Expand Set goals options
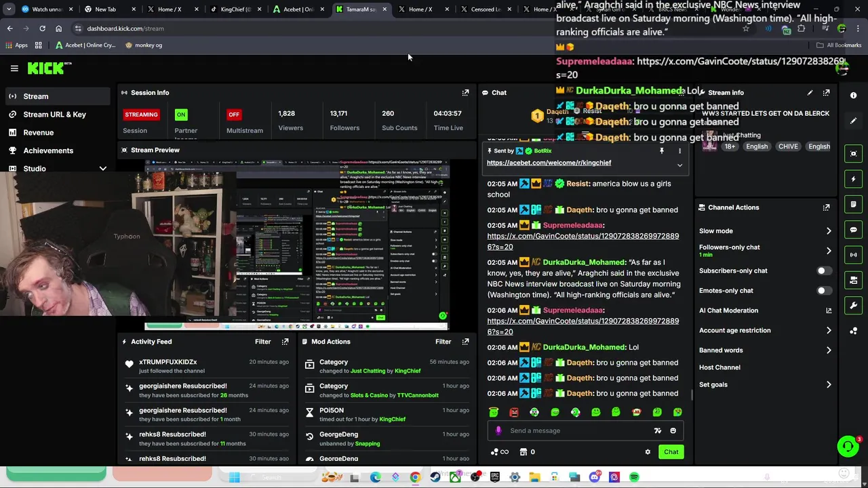 coord(829,385)
